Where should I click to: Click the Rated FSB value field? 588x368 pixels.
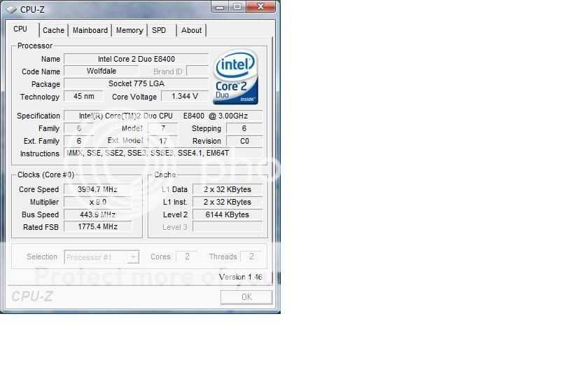[x=97, y=227]
